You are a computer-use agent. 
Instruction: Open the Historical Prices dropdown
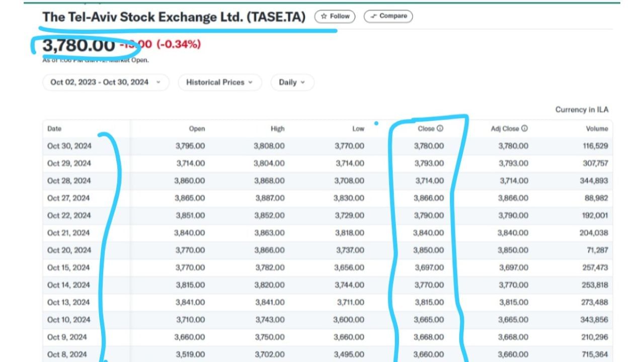(x=220, y=82)
